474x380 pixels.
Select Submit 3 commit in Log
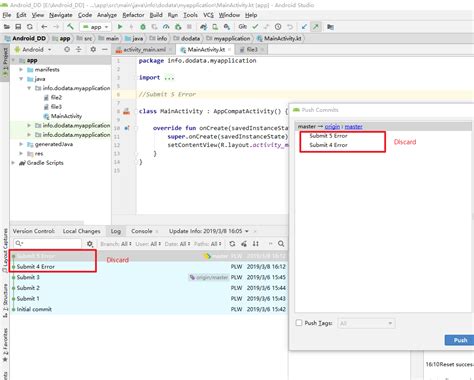point(149,277)
